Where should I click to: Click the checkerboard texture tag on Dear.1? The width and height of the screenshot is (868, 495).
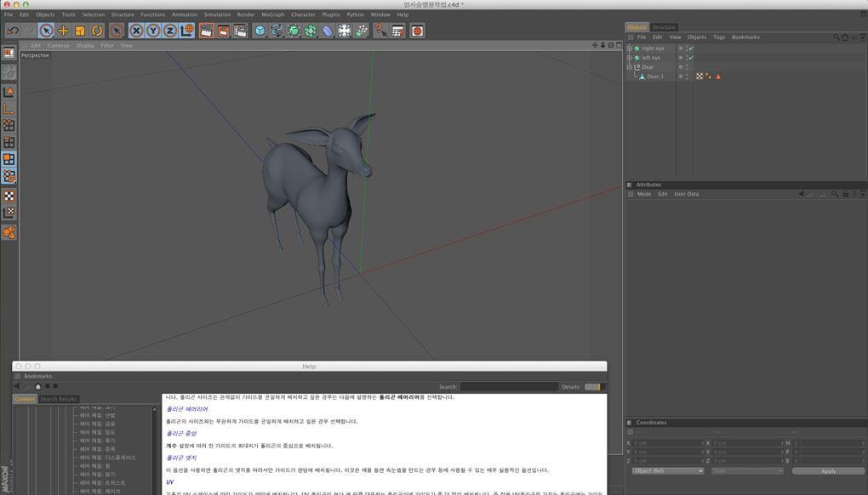(700, 77)
